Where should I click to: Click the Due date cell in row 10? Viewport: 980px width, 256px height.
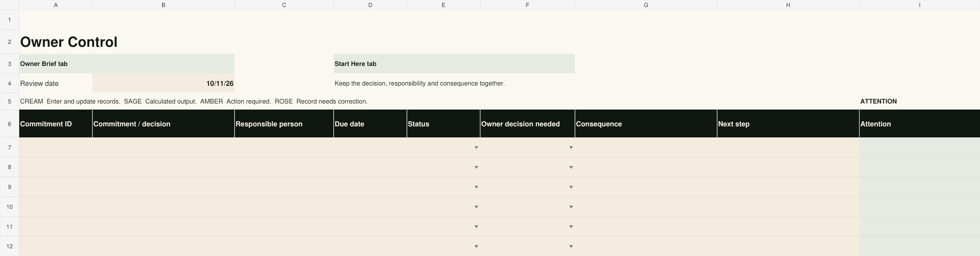(370, 207)
